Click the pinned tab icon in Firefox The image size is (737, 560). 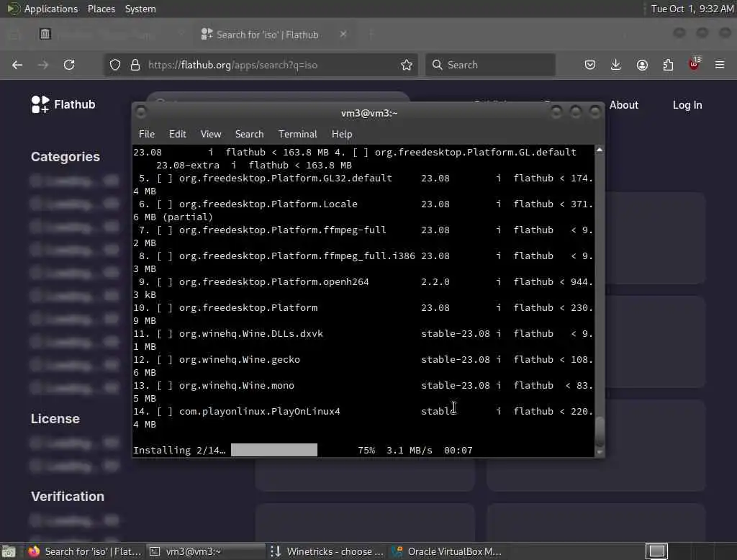tap(45, 34)
